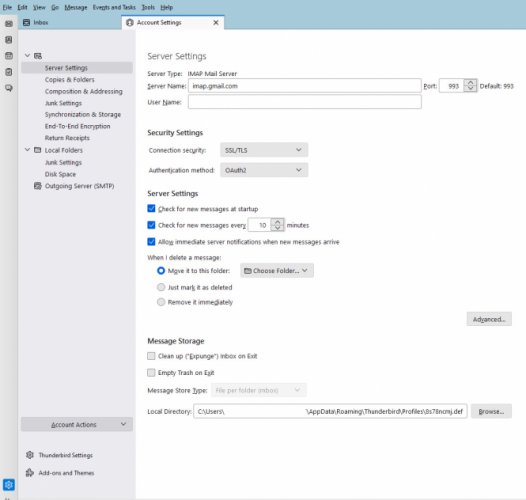Click the Port number stepper arrows
The width and height of the screenshot is (526, 500).
tap(470, 86)
